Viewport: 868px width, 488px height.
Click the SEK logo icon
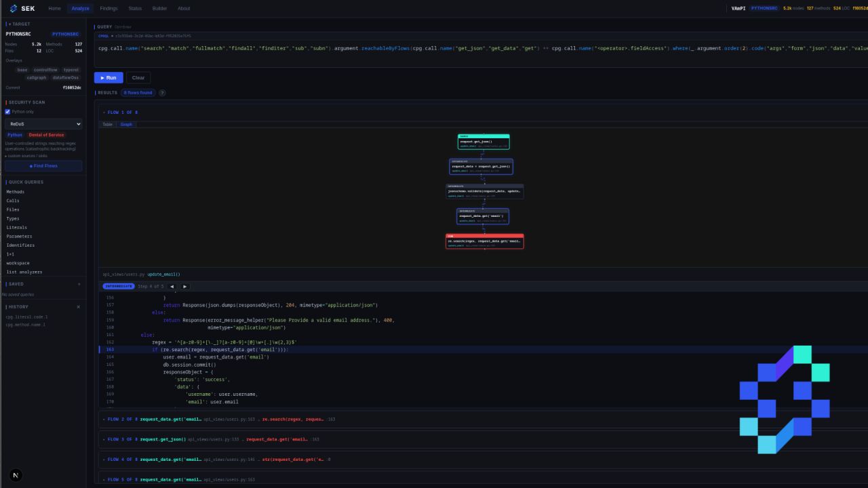[x=14, y=8]
